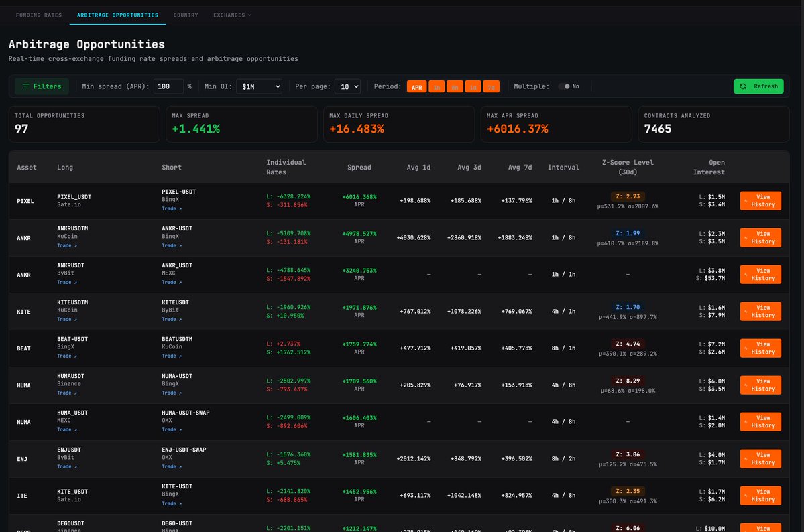The height and width of the screenshot is (532, 804).
Task: Click the Interval column header
Action: click(563, 168)
